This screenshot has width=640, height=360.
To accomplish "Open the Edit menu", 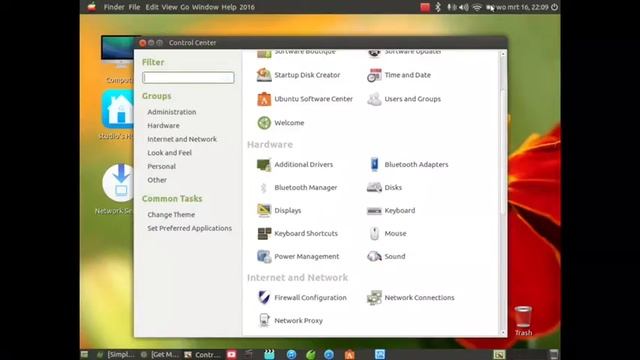I will click(x=152, y=7).
